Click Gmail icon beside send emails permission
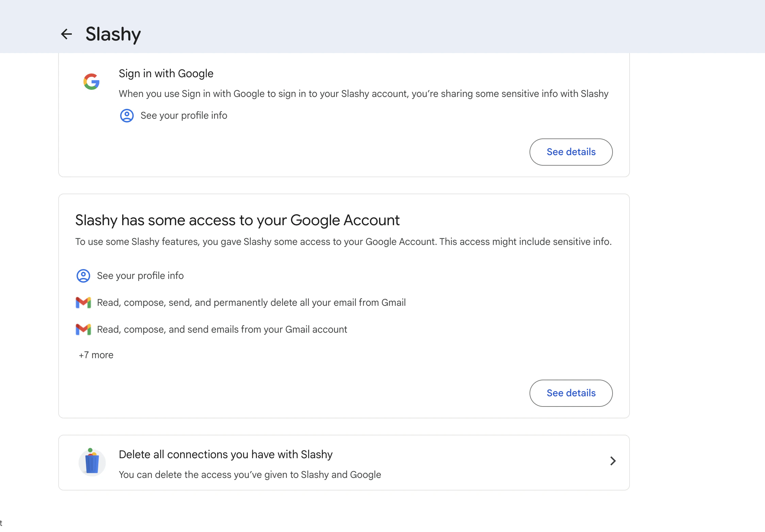This screenshot has width=765, height=532. click(x=83, y=330)
